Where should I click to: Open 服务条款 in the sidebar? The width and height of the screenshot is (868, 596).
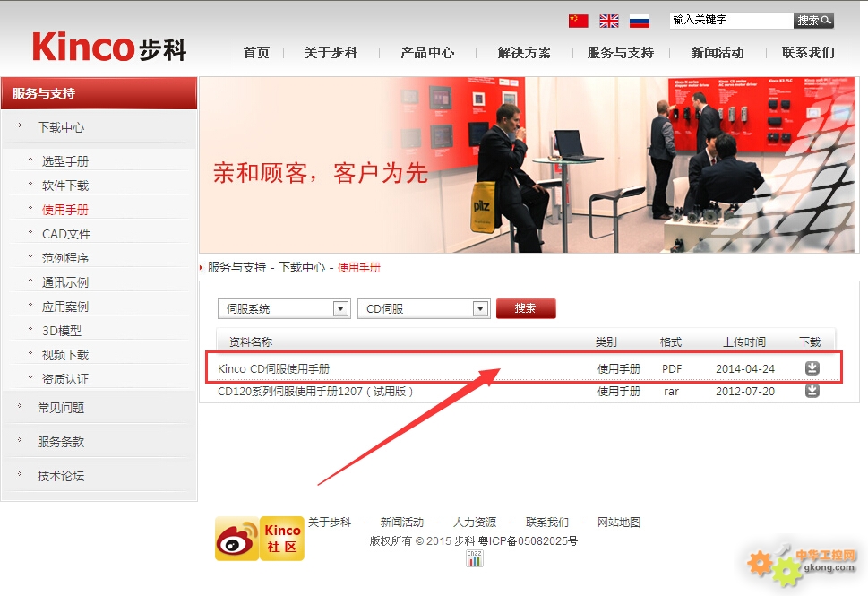click(x=61, y=442)
